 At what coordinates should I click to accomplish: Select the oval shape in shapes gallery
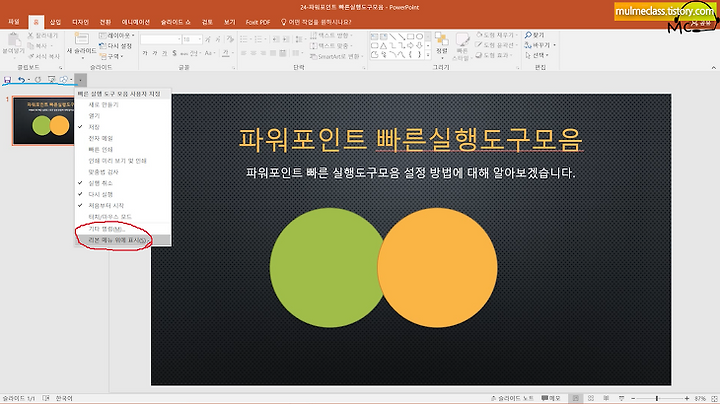pyautogui.click(x=419, y=36)
